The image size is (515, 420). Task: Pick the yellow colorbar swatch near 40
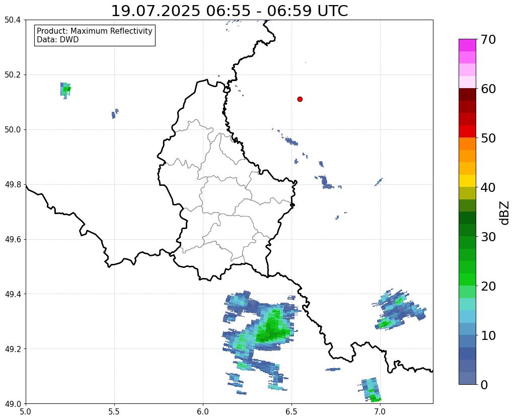[x=467, y=181]
